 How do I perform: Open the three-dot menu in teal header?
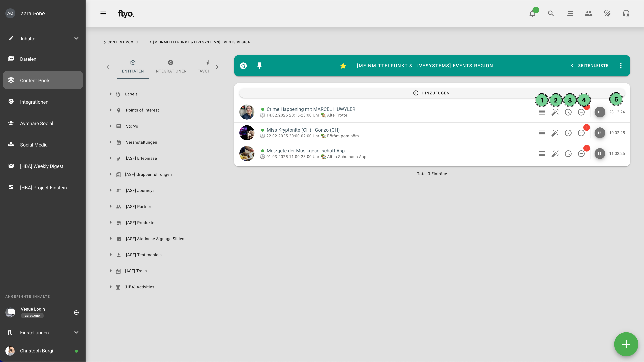click(x=621, y=66)
